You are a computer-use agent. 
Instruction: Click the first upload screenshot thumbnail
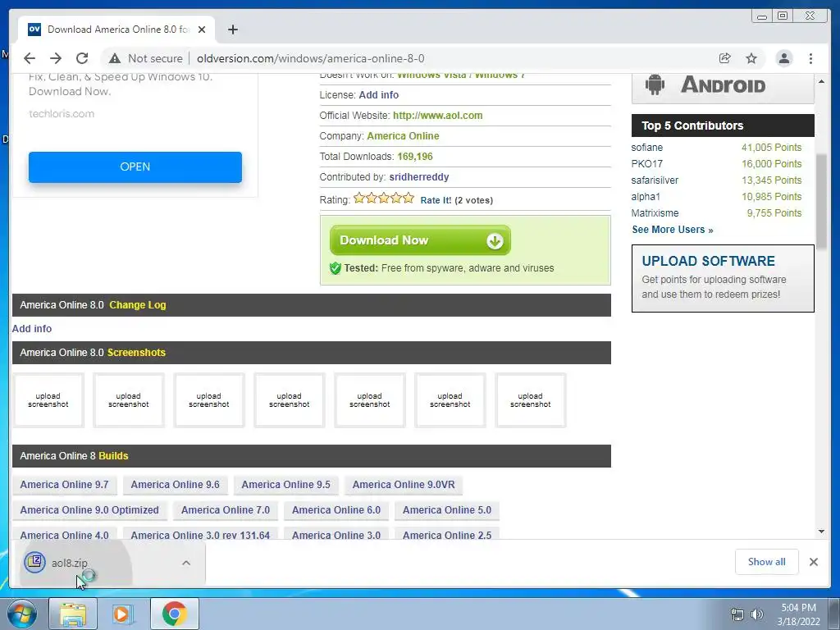point(48,400)
